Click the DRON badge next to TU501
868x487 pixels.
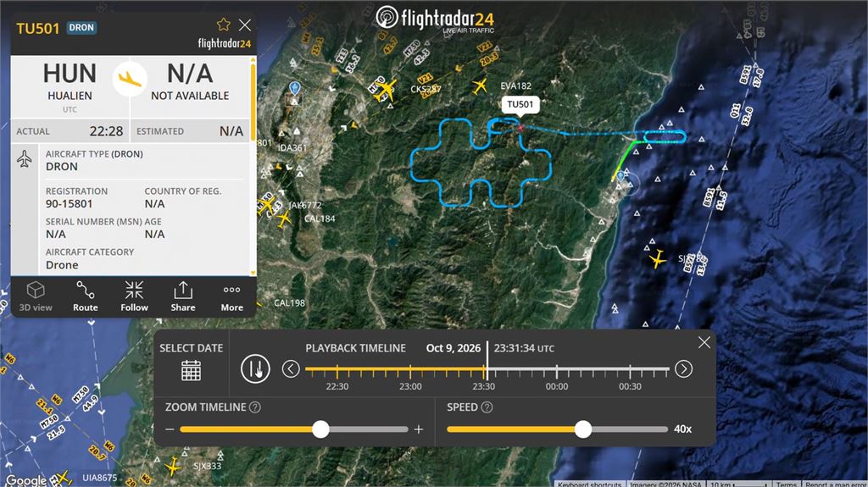[81, 28]
